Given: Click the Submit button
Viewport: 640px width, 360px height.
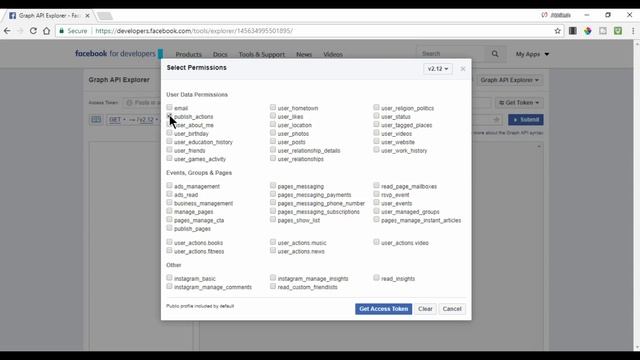Looking at the screenshot, I should (x=526, y=120).
